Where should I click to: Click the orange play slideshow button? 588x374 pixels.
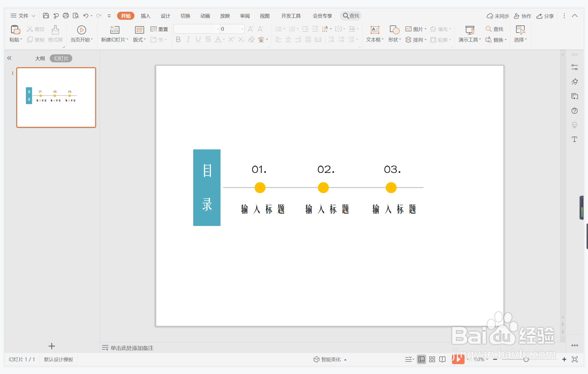click(x=458, y=359)
